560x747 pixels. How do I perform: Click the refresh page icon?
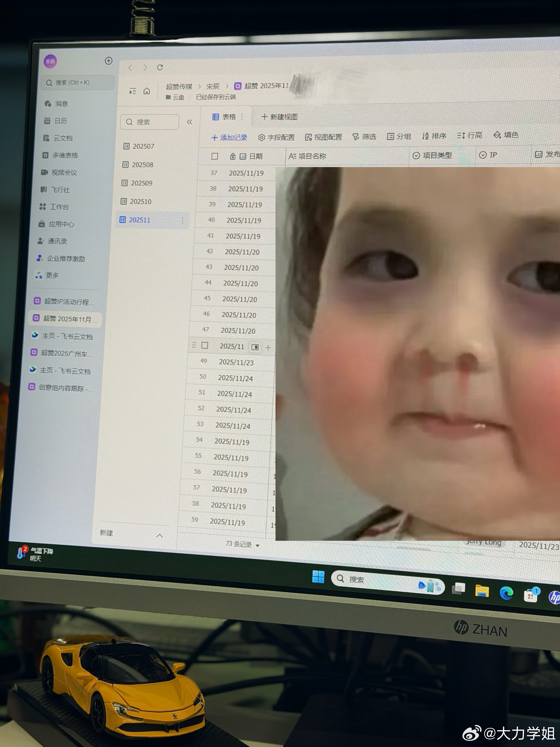click(x=160, y=67)
